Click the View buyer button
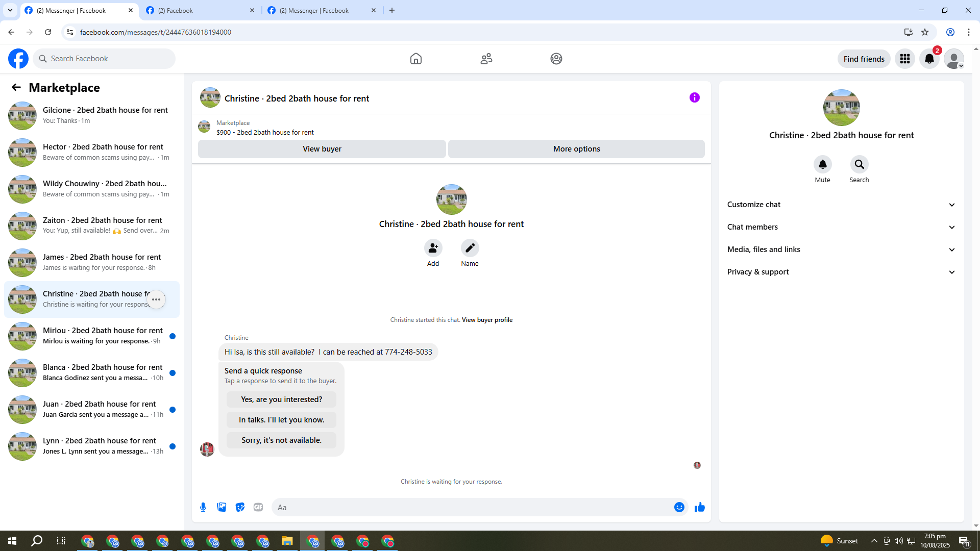This screenshot has width=980, height=551. (x=322, y=149)
